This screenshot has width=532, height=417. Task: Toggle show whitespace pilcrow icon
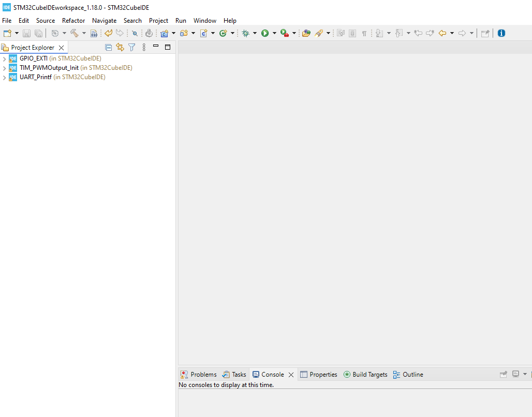tap(364, 33)
